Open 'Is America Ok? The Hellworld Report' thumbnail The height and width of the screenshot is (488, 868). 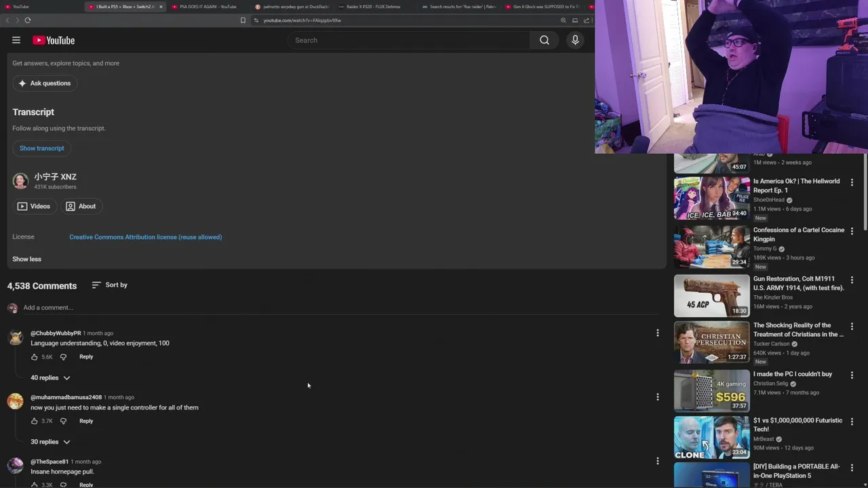711,199
